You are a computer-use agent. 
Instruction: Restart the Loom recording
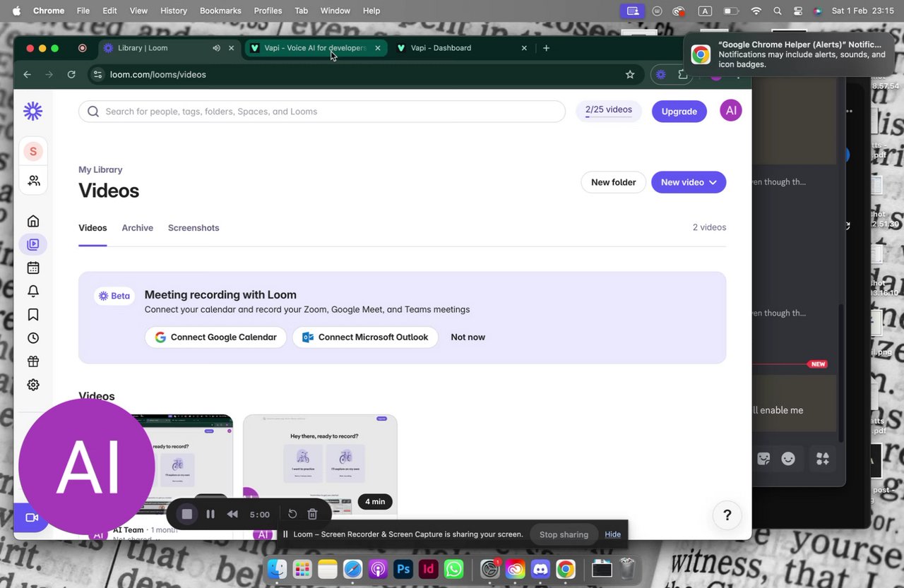pyautogui.click(x=292, y=514)
